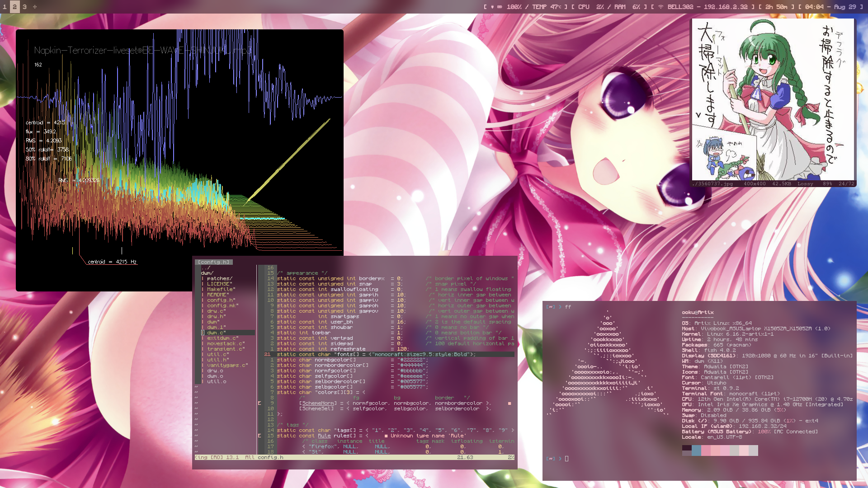Click the manga image in the viewer window

773,99
